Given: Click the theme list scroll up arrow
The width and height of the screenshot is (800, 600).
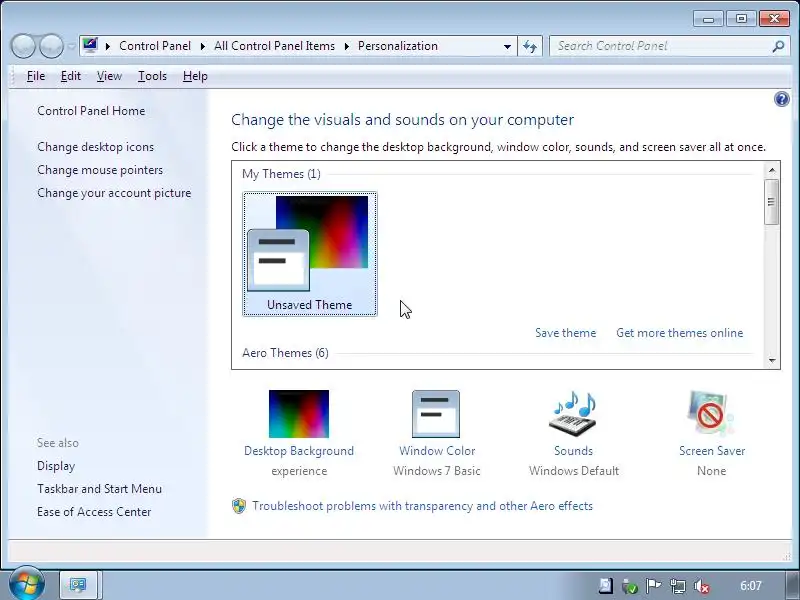Looking at the screenshot, I should [772, 170].
